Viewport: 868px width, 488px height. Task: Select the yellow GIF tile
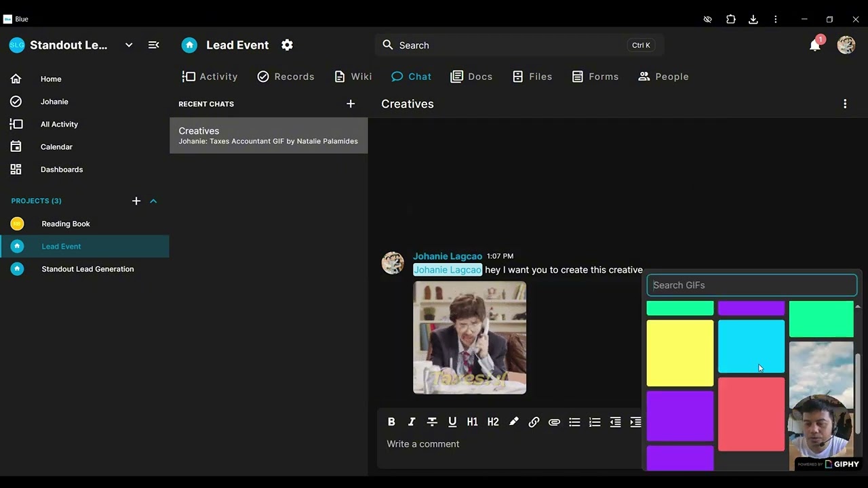[680, 353]
